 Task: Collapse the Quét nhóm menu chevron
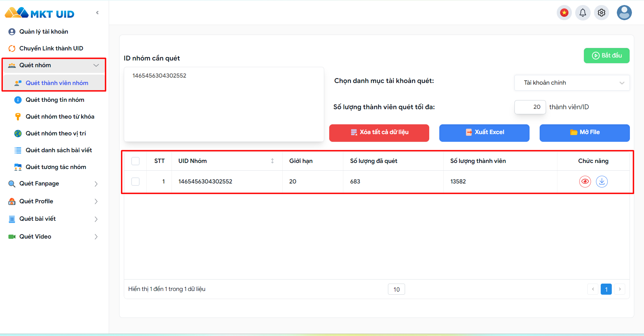pos(96,65)
